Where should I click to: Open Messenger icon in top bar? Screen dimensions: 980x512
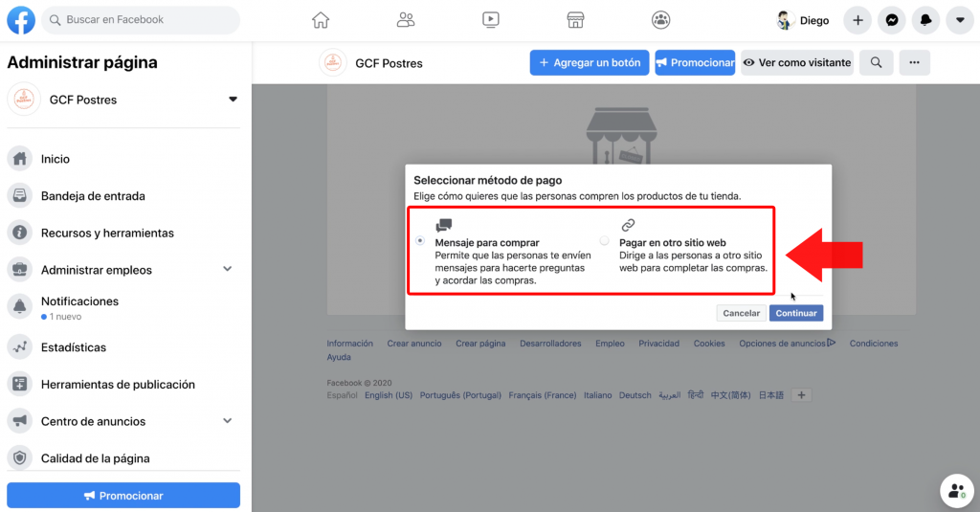[x=891, y=20]
